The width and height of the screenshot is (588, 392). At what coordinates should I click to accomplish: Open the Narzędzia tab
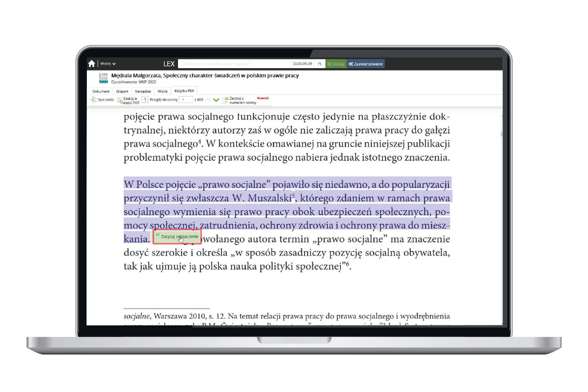(x=143, y=91)
